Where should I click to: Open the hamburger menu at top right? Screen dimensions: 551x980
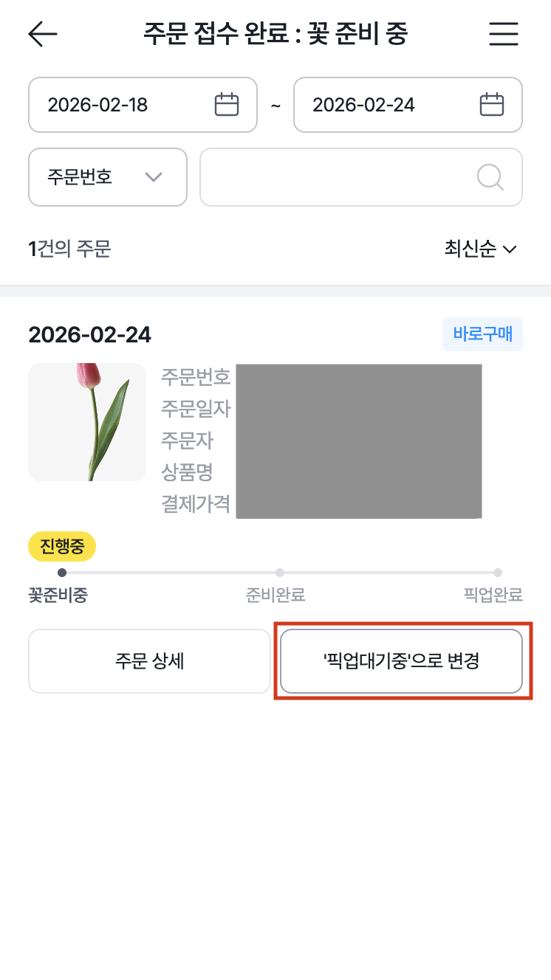coord(504,34)
